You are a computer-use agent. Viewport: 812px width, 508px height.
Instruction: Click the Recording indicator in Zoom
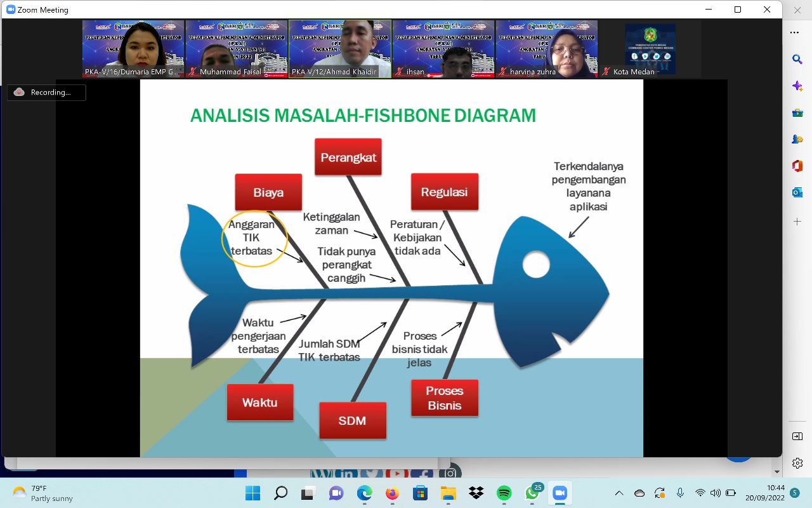point(46,92)
